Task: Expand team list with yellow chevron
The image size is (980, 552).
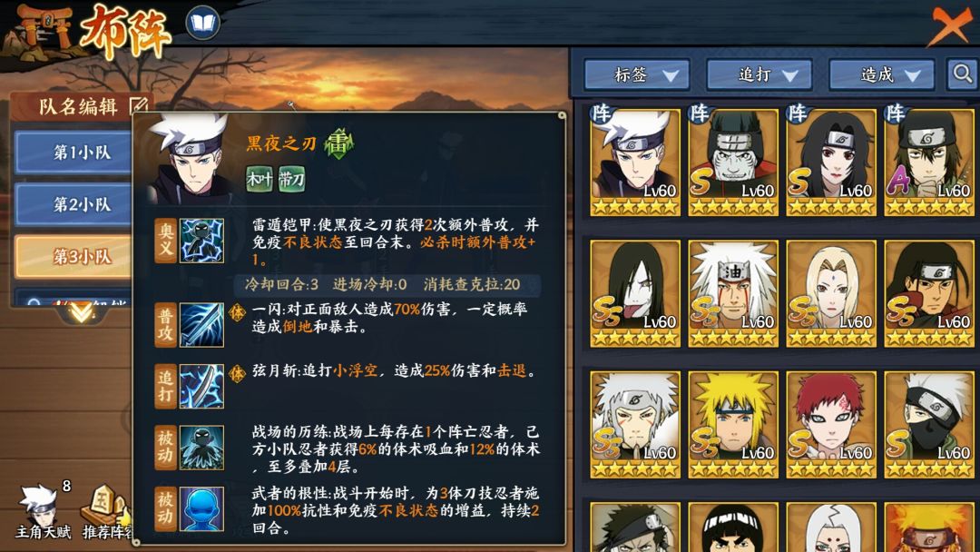Action: point(82,310)
